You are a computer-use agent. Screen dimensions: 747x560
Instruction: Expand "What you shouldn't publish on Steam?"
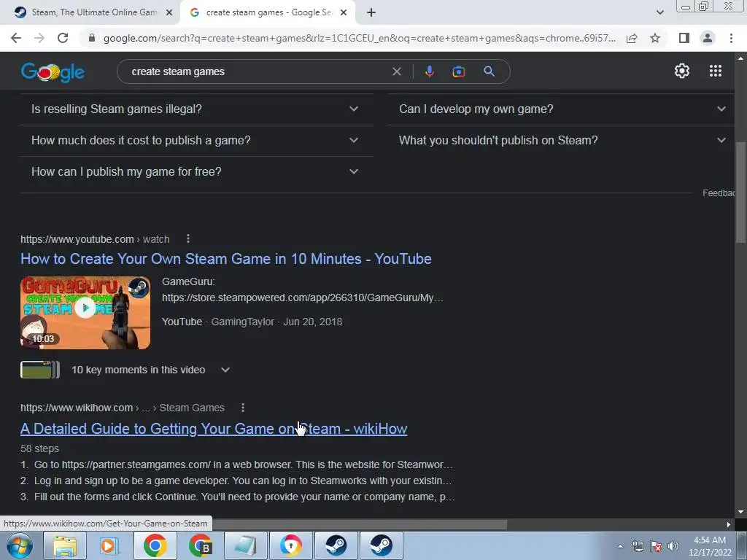coord(561,141)
